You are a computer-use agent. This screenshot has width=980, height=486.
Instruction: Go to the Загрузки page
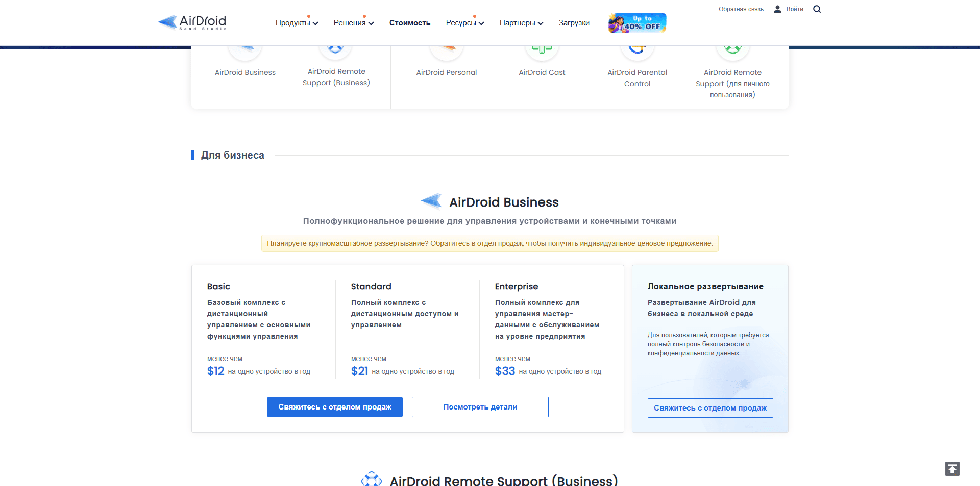(574, 23)
